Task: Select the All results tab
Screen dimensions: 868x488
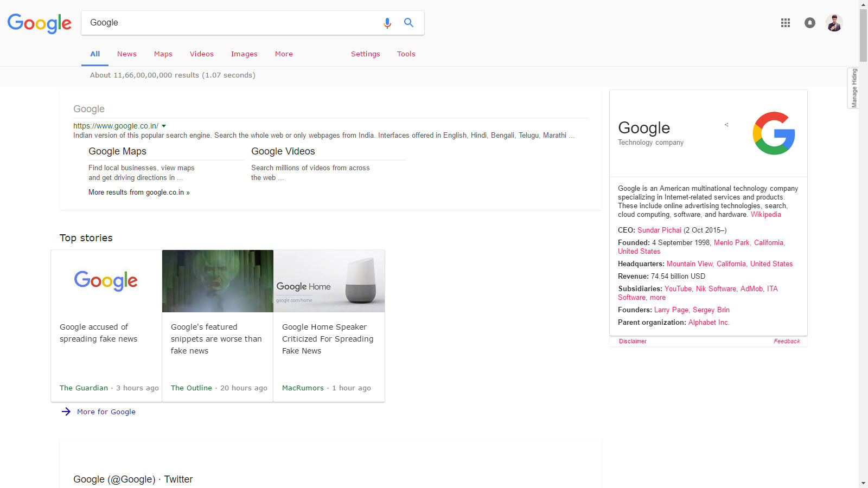Action: pos(95,54)
